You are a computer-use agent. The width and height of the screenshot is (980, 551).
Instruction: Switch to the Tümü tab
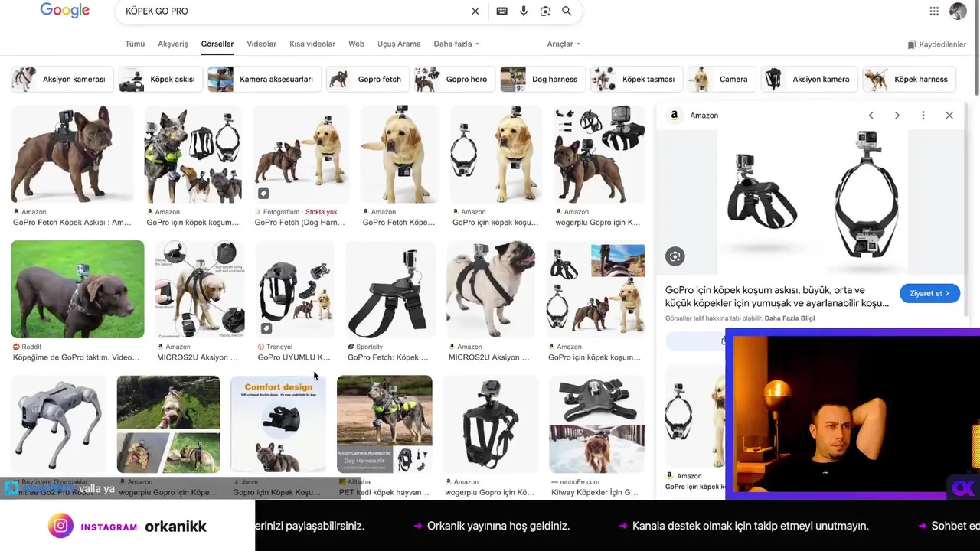(x=135, y=44)
